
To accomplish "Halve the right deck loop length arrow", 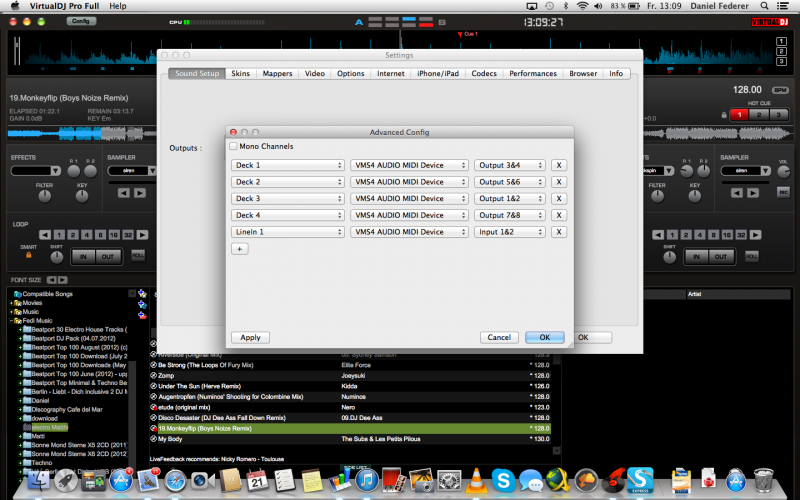I will pos(658,235).
